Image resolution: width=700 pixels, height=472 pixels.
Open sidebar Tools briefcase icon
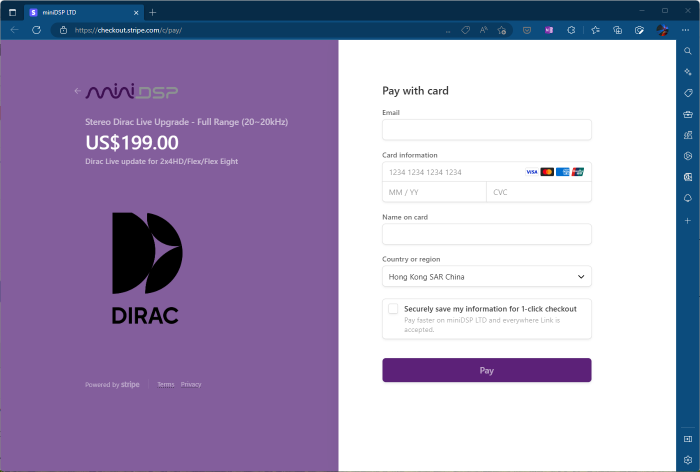[x=688, y=114]
